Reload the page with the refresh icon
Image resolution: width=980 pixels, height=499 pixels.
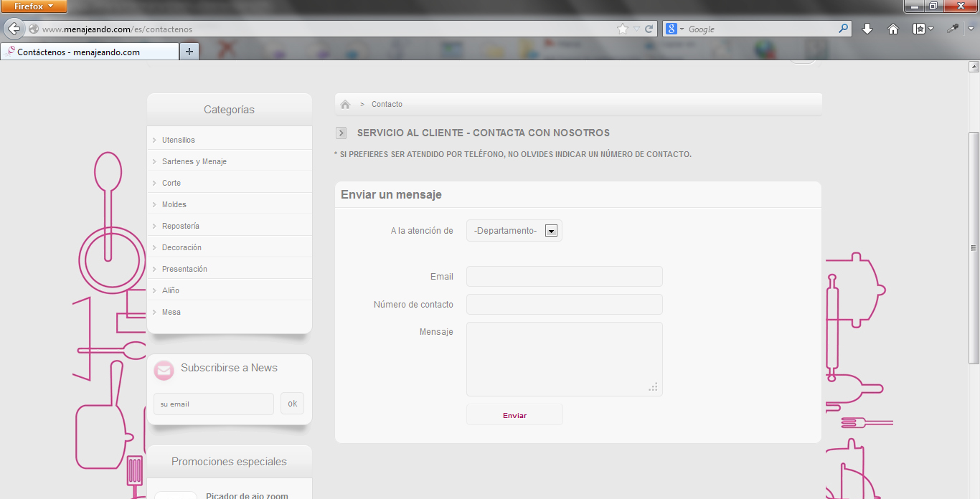coord(649,29)
